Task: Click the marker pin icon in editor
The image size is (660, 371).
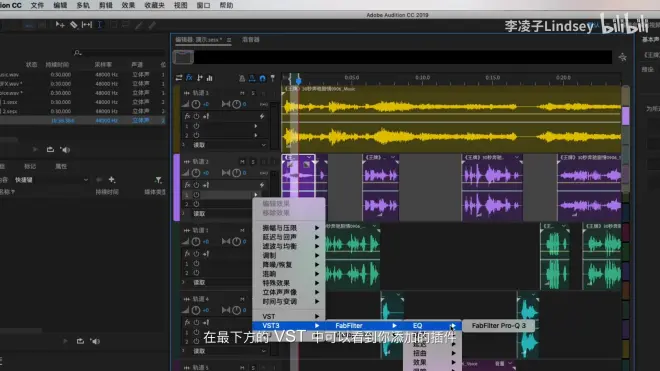Action: [x=273, y=78]
